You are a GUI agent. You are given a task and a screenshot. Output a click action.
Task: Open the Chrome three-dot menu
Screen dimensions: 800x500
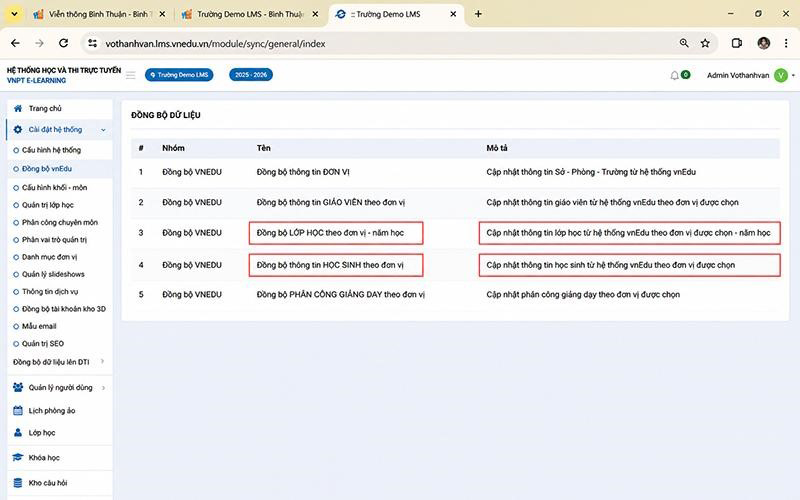[786, 43]
